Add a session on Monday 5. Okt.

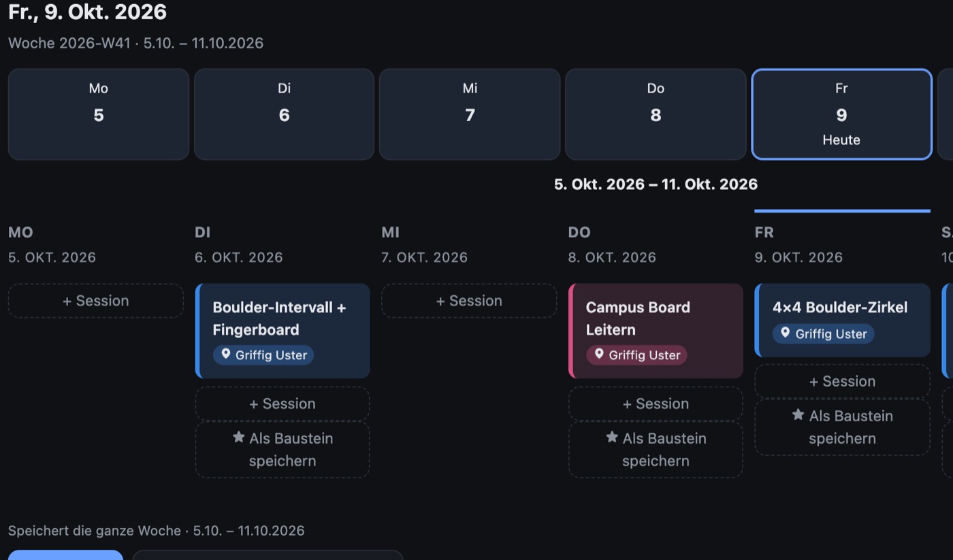(x=96, y=301)
